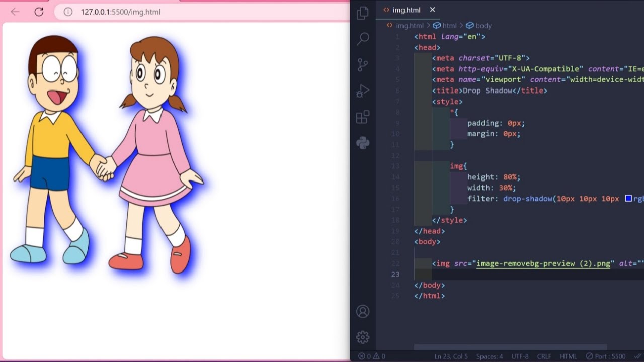Click the image-removebg-preview (2).png link in code
644x362 pixels.
[x=543, y=263]
